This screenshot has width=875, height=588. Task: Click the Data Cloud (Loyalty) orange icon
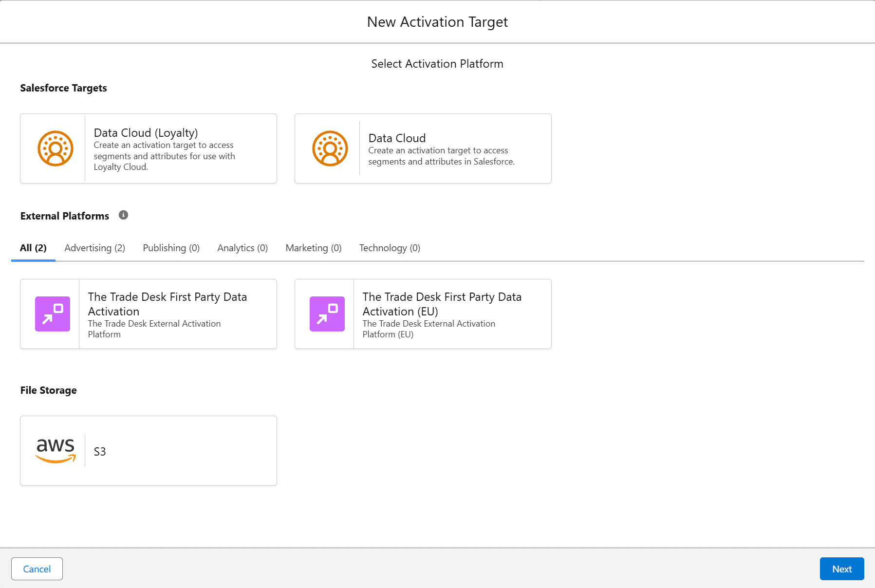click(56, 148)
